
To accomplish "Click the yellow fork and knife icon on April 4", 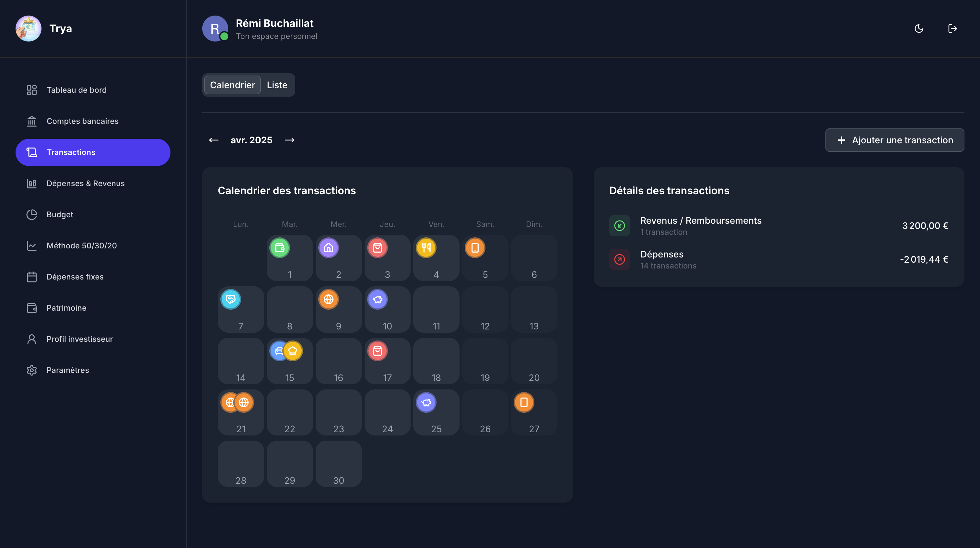I will tap(426, 248).
